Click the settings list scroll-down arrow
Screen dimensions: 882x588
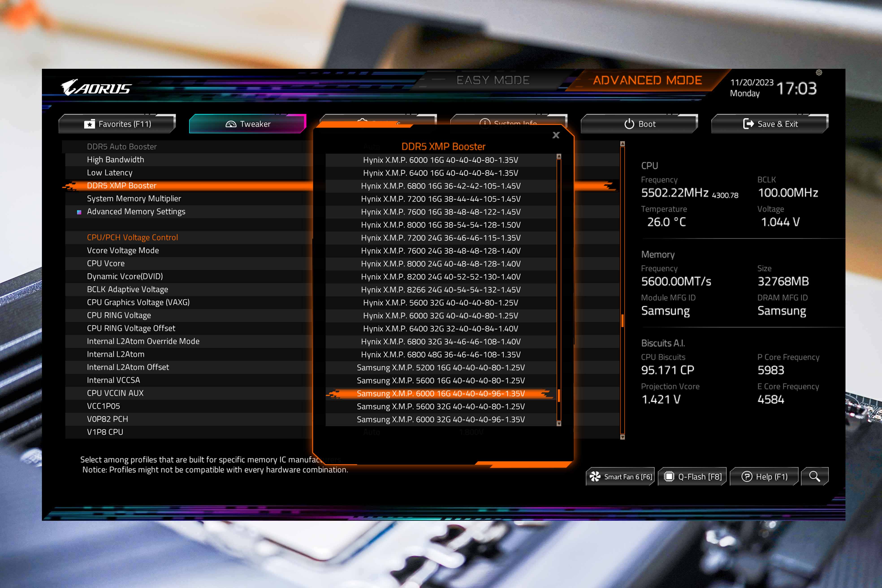point(623,437)
